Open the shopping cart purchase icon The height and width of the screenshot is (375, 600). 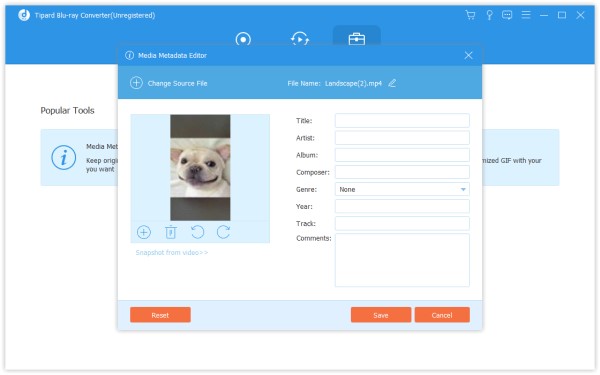pos(470,15)
